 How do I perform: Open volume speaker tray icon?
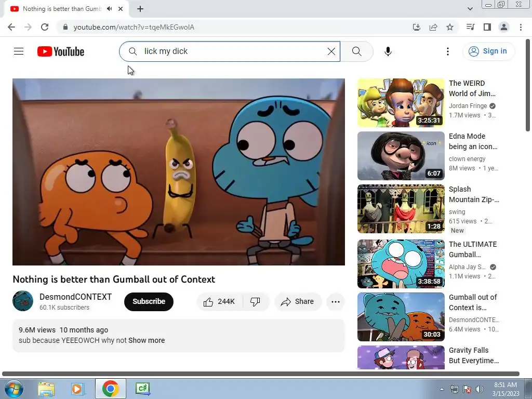480,390
